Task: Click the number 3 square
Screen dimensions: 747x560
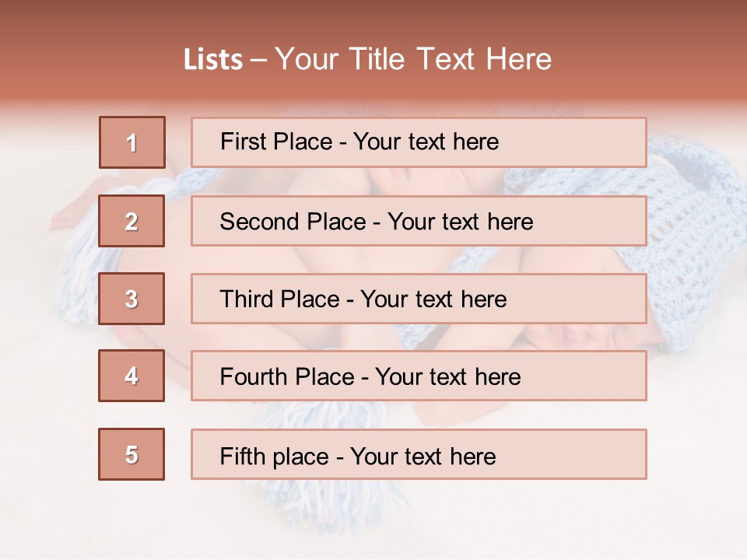Action: [x=132, y=299]
